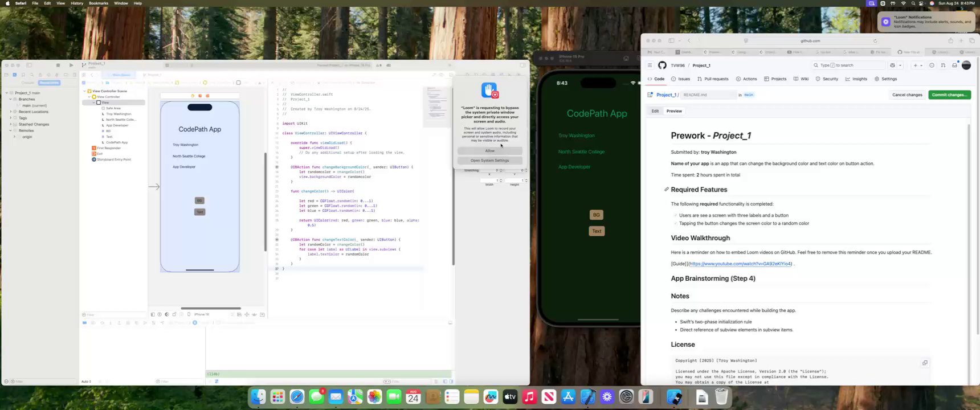Image resolution: width=980 pixels, height=410 pixels.
Task: Open the Pull requests repository tab
Action: click(713, 79)
